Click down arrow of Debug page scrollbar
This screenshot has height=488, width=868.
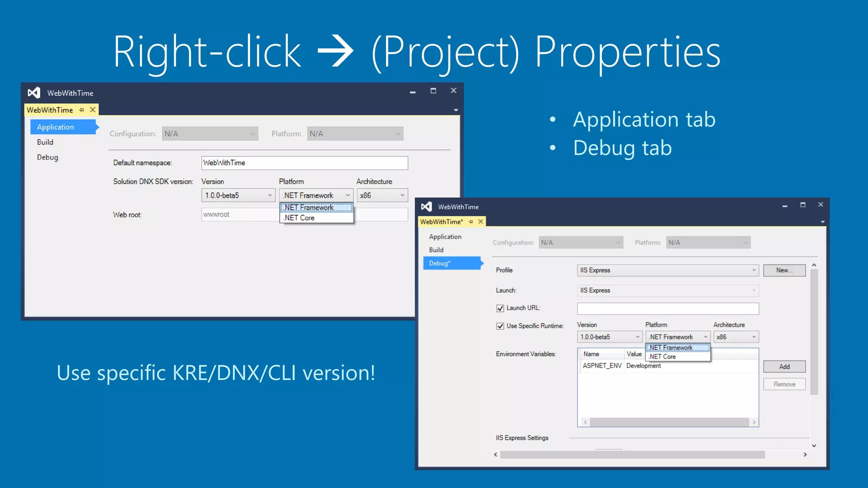coord(814,446)
